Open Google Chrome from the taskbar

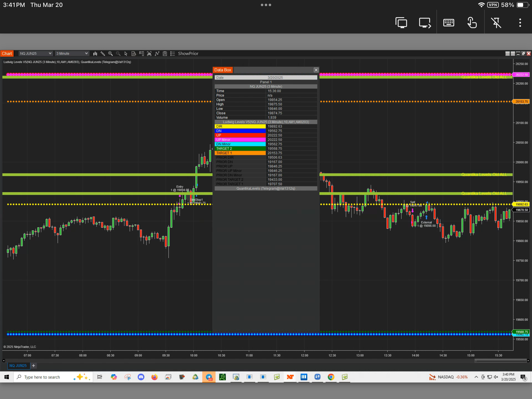pyautogui.click(x=331, y=377)
